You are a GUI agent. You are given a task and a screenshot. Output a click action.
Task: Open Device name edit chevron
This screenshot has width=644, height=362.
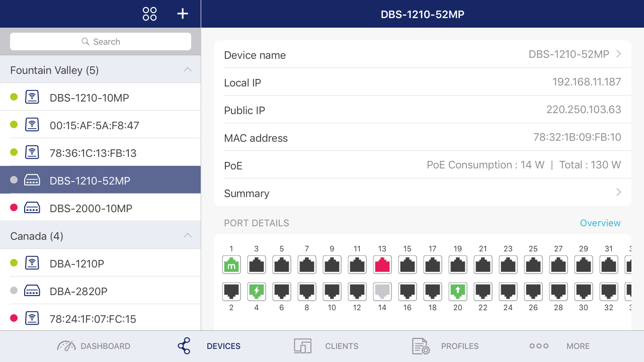618,54
